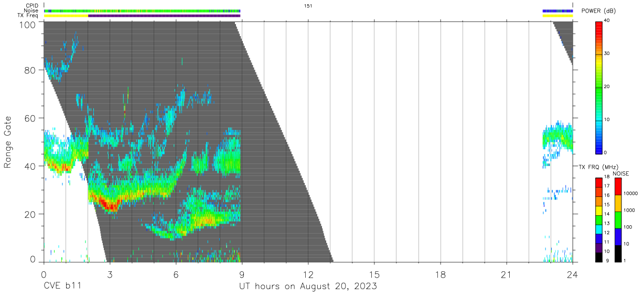Click the UT hours on August 20, 2023 label
The image size is (644, 297).
point(308,287)
